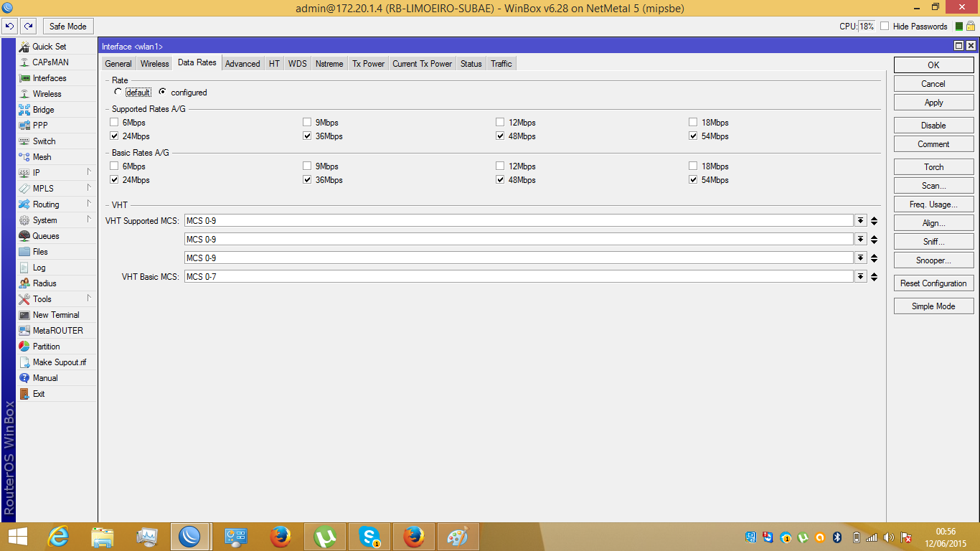
Task: Open the Windows Start button
Action: point(17,537)
